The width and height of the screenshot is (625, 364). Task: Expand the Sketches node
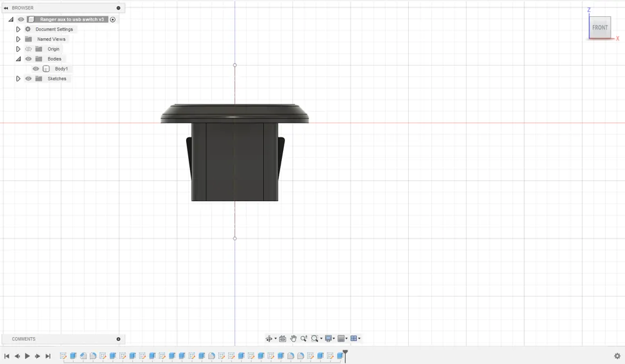click(x=18, y=79)
